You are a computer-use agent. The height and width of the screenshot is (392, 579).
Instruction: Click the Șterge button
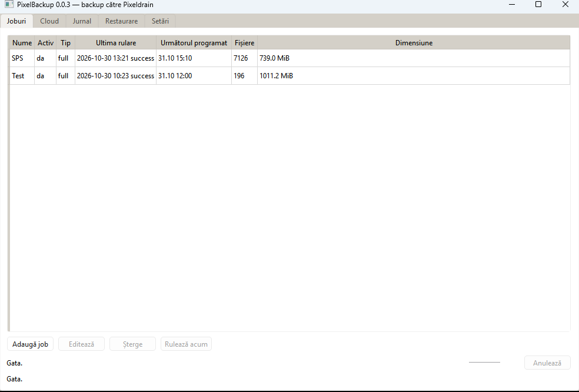tap(132, 344)
